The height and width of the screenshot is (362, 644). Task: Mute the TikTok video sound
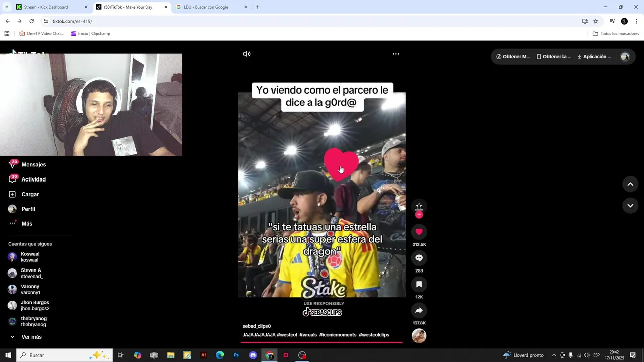tap(247, 54)
